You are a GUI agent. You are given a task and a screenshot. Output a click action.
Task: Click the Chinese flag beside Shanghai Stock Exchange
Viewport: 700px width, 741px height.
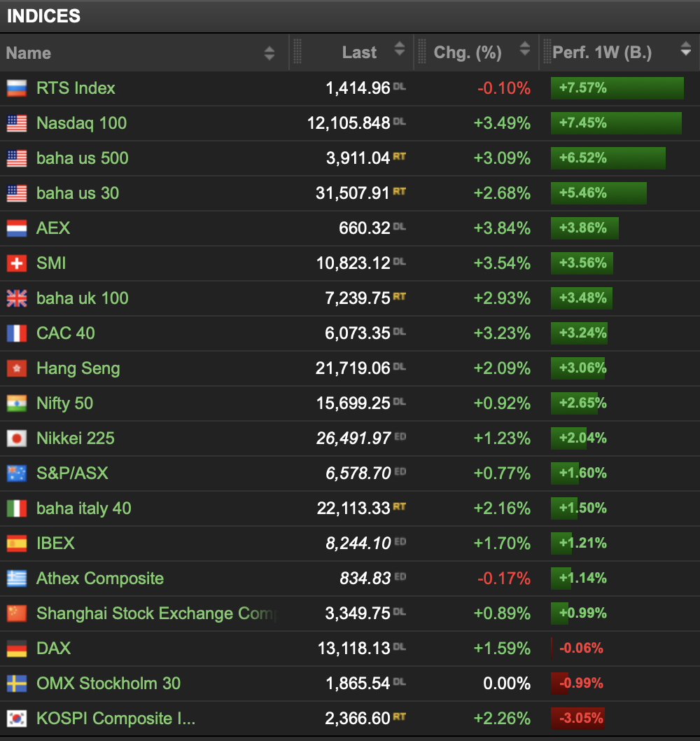point(17,614)
